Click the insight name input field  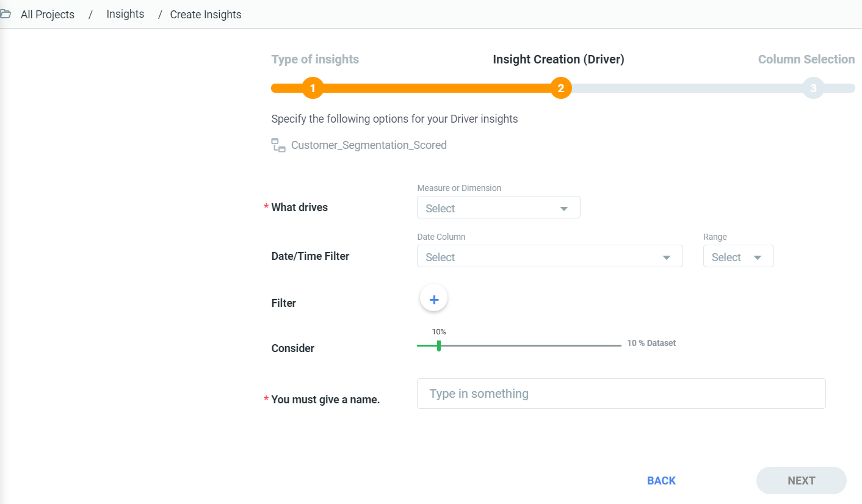621,394
